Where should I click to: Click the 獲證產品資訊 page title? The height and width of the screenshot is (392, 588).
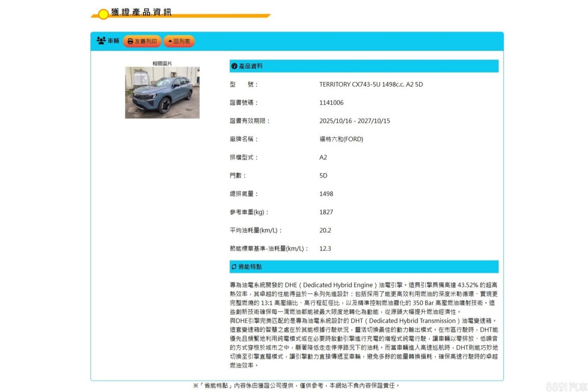point(141,12)
